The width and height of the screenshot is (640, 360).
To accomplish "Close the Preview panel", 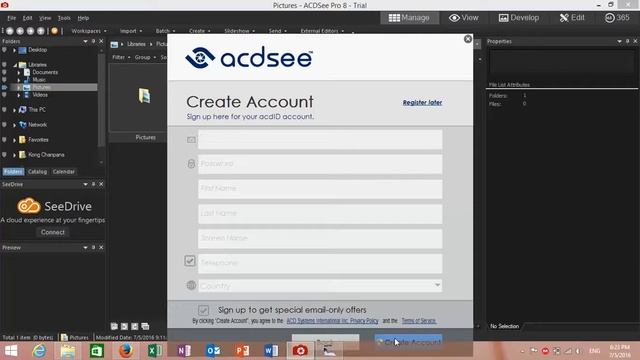I will 101,247.
